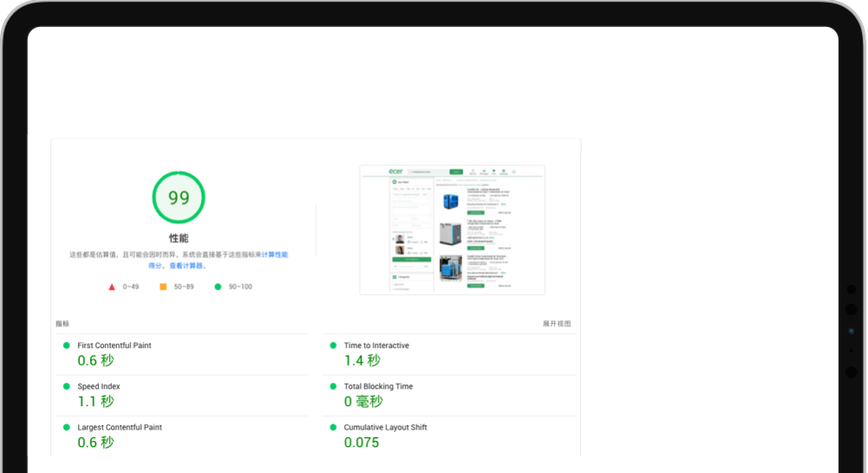The width and height of the screenshot is (868, 473).
Task: Open the ecer page screenshot thumbnail
Action: coord(453,230)
